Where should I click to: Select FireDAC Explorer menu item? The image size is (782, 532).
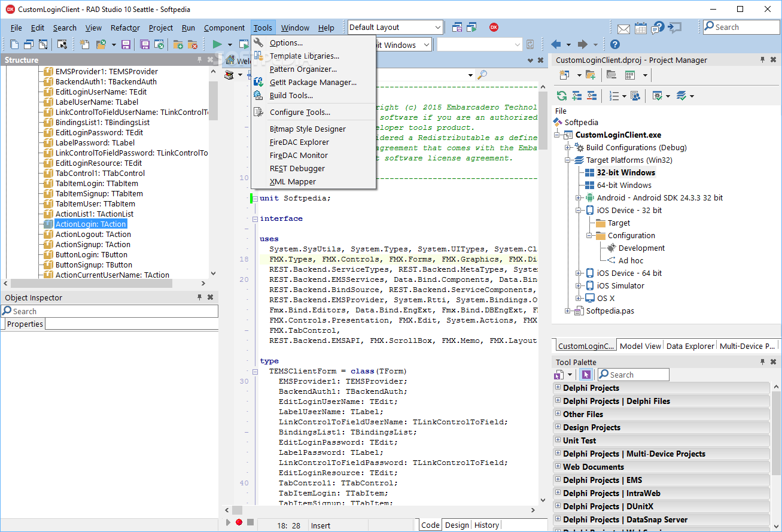click(x=299, y=142)
